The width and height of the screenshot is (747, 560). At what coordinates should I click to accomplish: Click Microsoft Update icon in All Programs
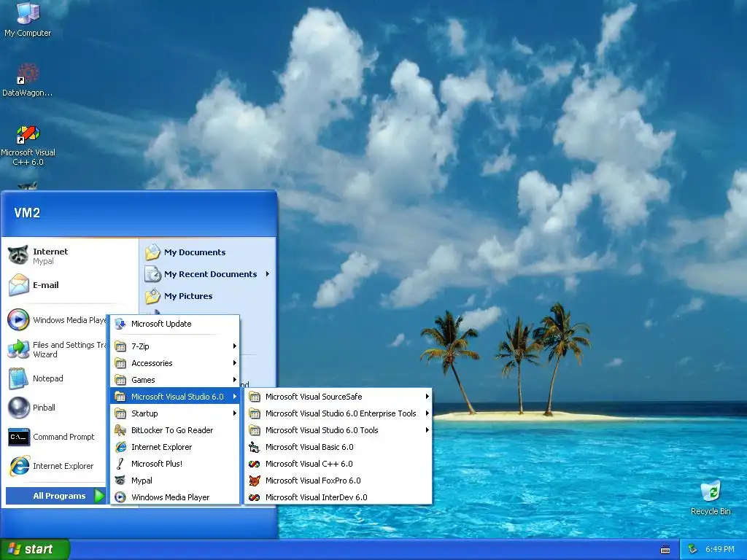point(120,324)
